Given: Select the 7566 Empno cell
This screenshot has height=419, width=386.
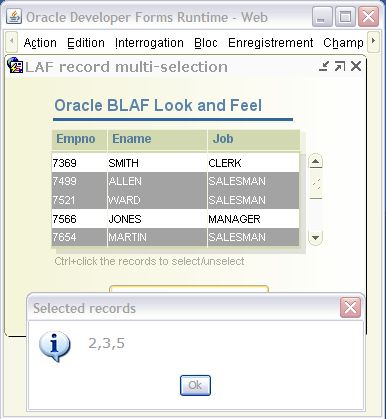Looking at the screenshot, I should click(79, 219).
